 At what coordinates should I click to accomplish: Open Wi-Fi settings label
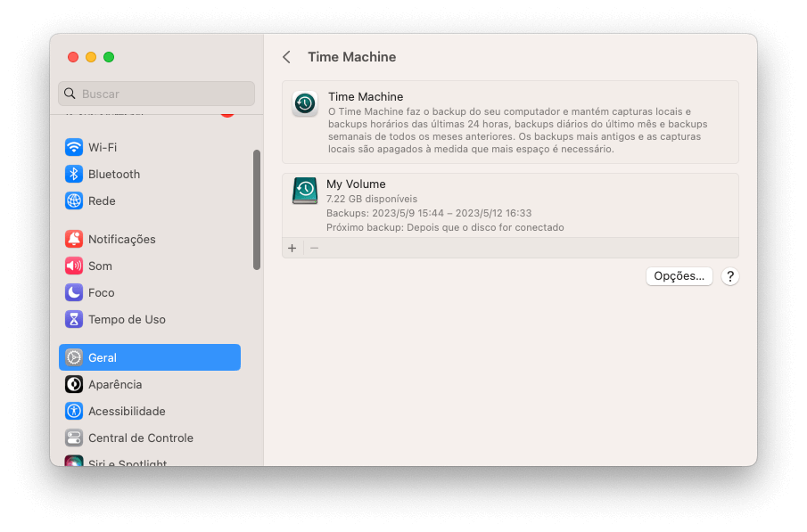pyautogui.click(x=103, y=147)
